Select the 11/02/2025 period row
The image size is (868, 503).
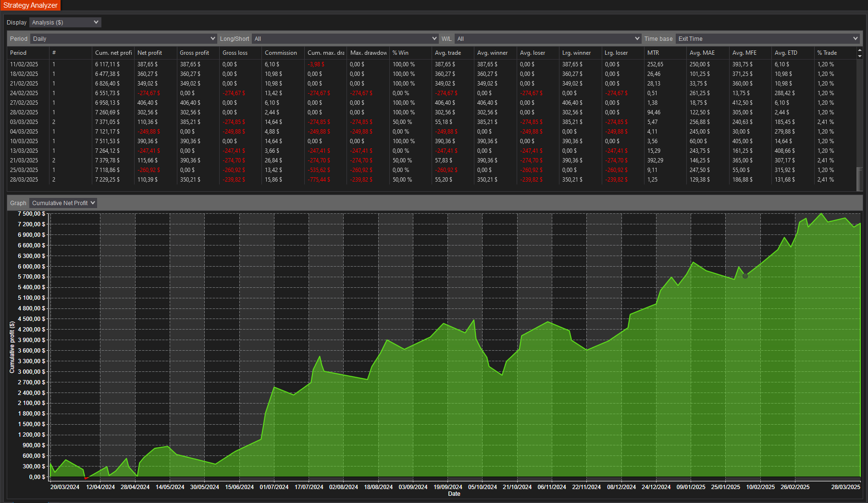[432, 64]
